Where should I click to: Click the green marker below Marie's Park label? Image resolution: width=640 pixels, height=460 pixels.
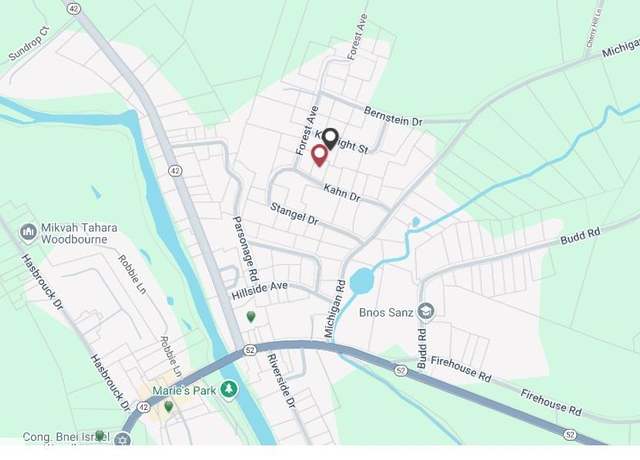169,406
